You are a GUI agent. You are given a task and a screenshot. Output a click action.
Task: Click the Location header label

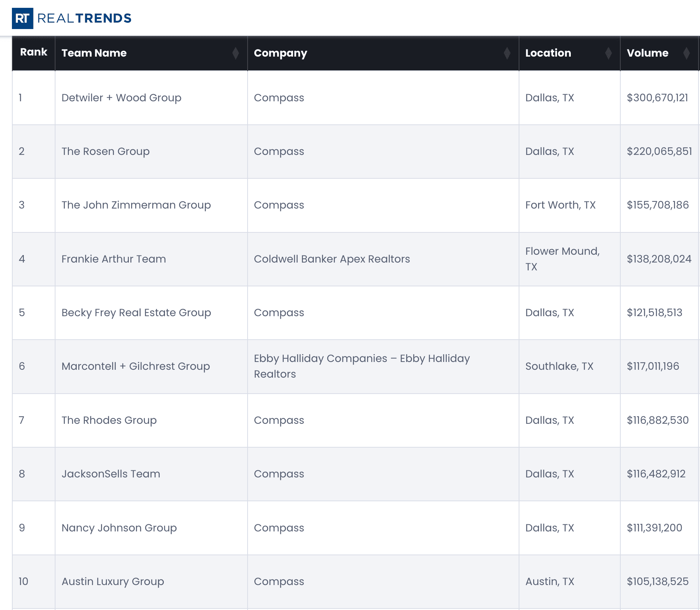[x=548, y=53]
